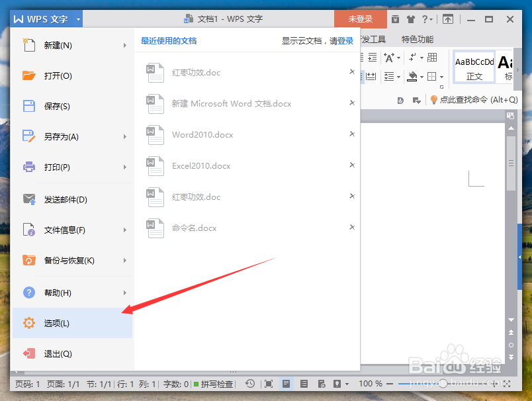Select the 正文 style thumbnail
The height and width of the screenshot is (401, 532).
[x=474, y=66]
